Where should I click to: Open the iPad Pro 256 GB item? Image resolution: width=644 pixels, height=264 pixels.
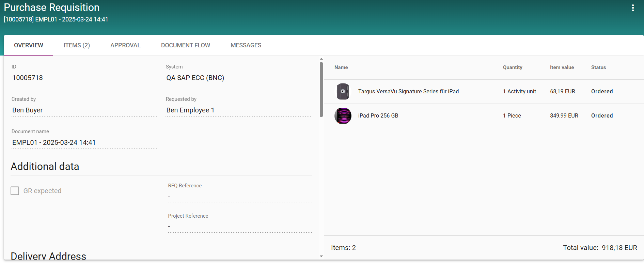pyautogui.click(x=378, y=116)
